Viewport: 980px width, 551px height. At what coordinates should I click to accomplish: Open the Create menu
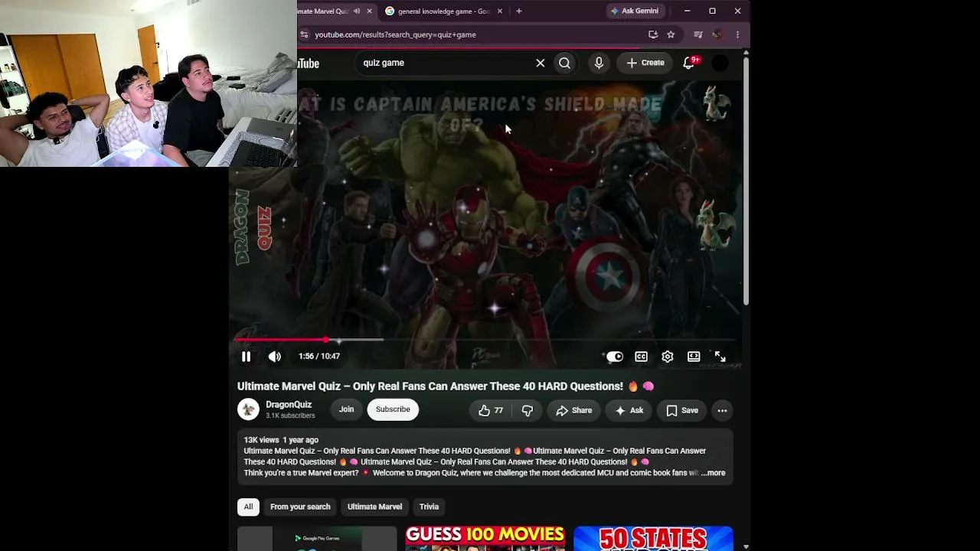click(645, 63)
